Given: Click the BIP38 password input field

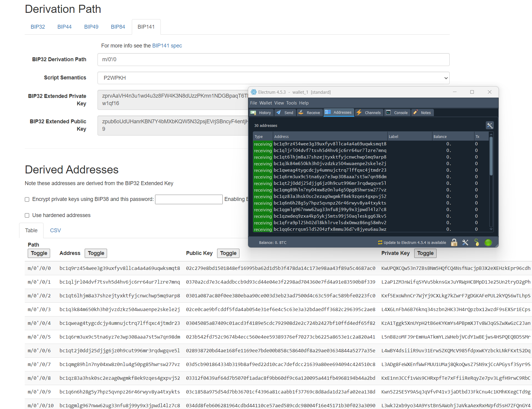Looking at the screenshot, I should click(x=189, y=199).
